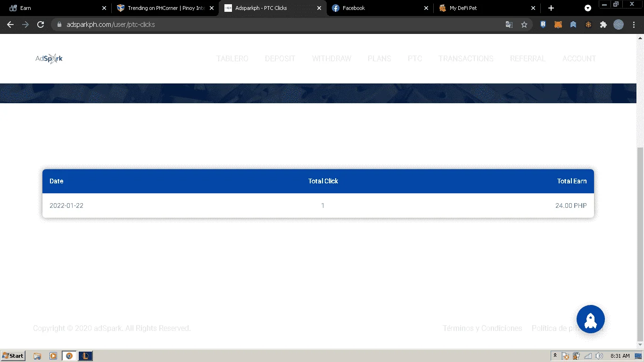Open the PLANS page
This screenshot has height=362, width=644.
click(x=380, y=58)
